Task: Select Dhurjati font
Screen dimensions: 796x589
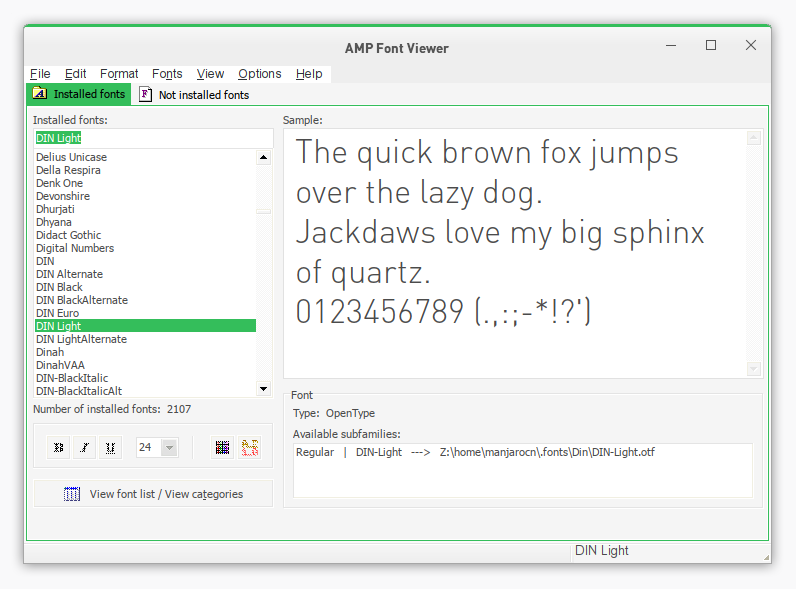Action: click(x=145, y=209)
